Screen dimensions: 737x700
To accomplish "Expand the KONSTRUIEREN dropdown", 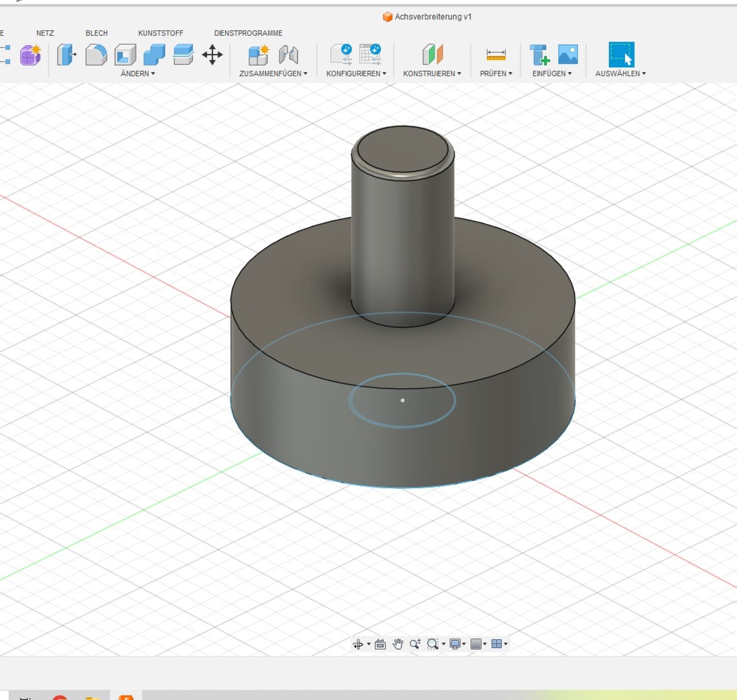I will tap(432, 74).
